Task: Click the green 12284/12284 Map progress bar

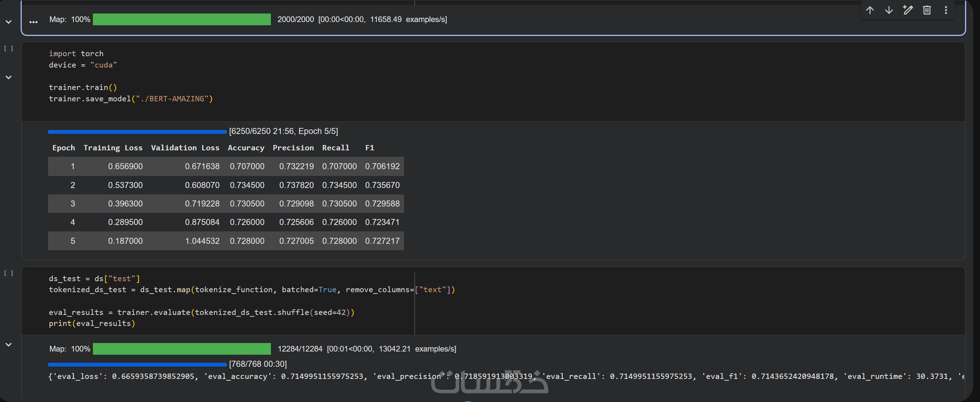Action: 182,349
